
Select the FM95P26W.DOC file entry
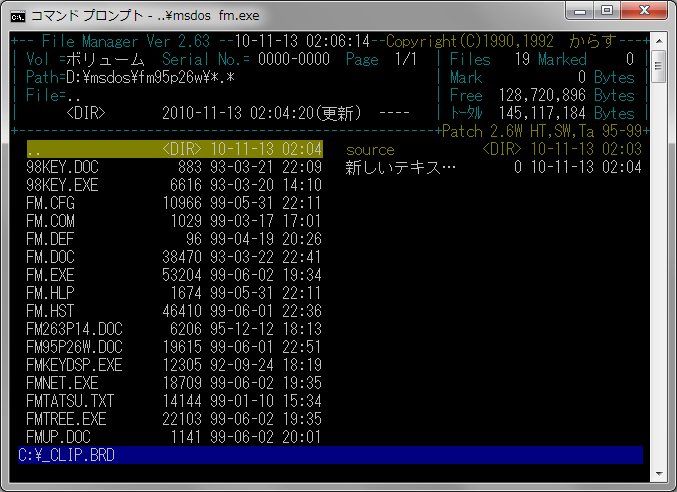[x=174, y=347]
